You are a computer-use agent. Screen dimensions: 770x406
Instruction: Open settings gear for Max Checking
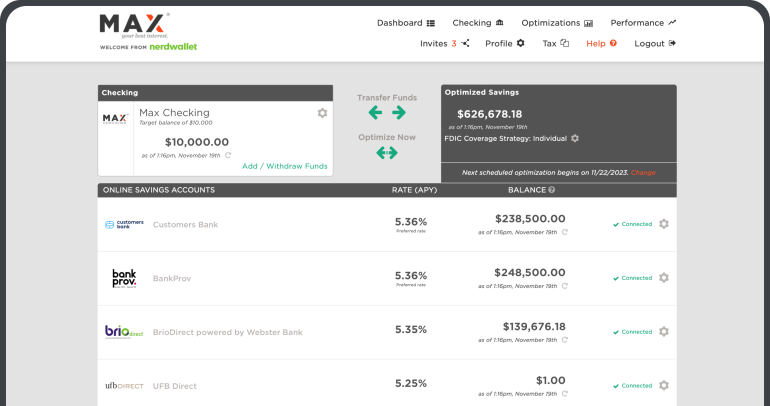(322, 113)
